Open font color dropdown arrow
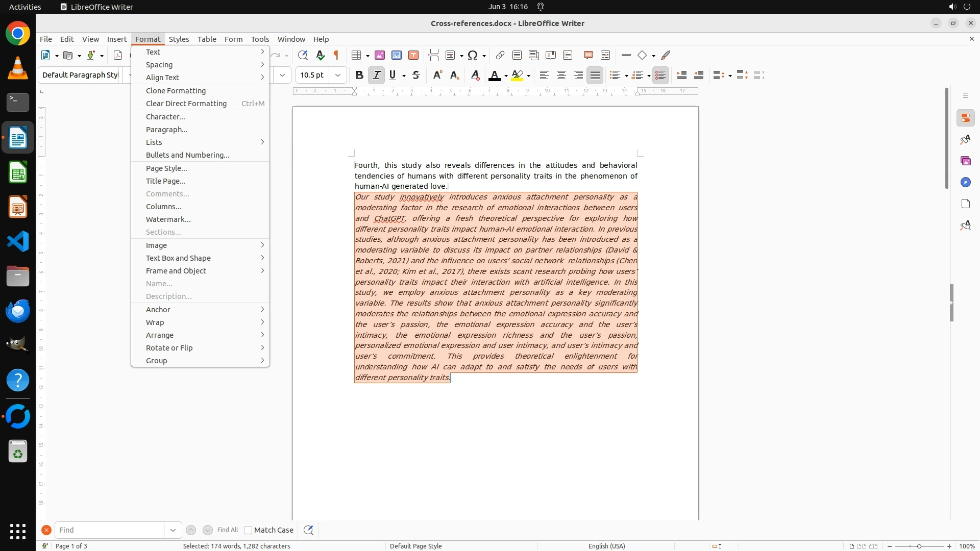The image size is (980, 551). click(506, 76)
